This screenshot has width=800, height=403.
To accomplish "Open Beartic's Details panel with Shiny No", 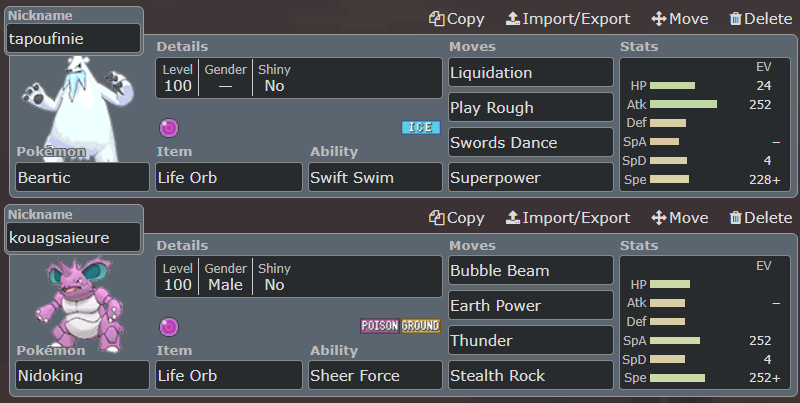I will pos(298,78).
